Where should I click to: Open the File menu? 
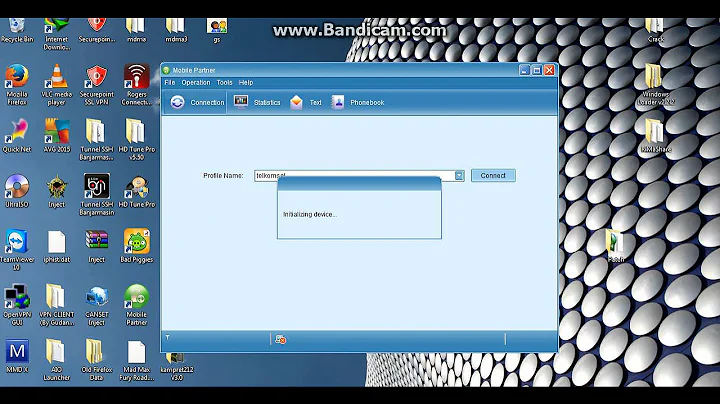(x=170, y=83)
